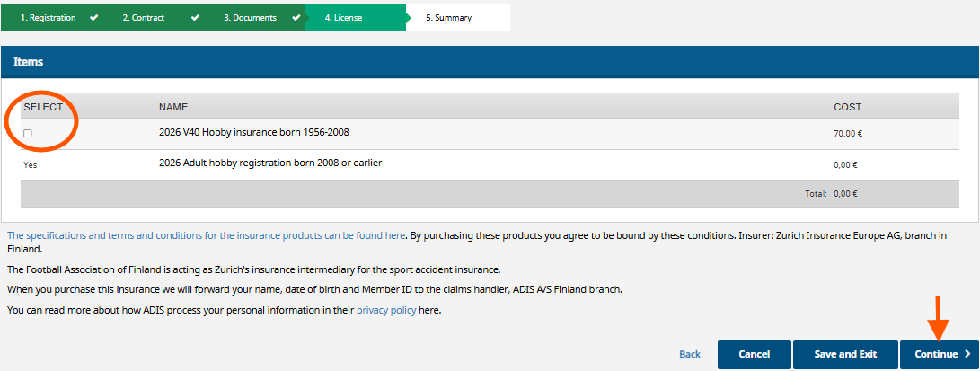The image size is (980, 371).
Task: Click the Registration step checkmark icon
Action: coord(93,17)
